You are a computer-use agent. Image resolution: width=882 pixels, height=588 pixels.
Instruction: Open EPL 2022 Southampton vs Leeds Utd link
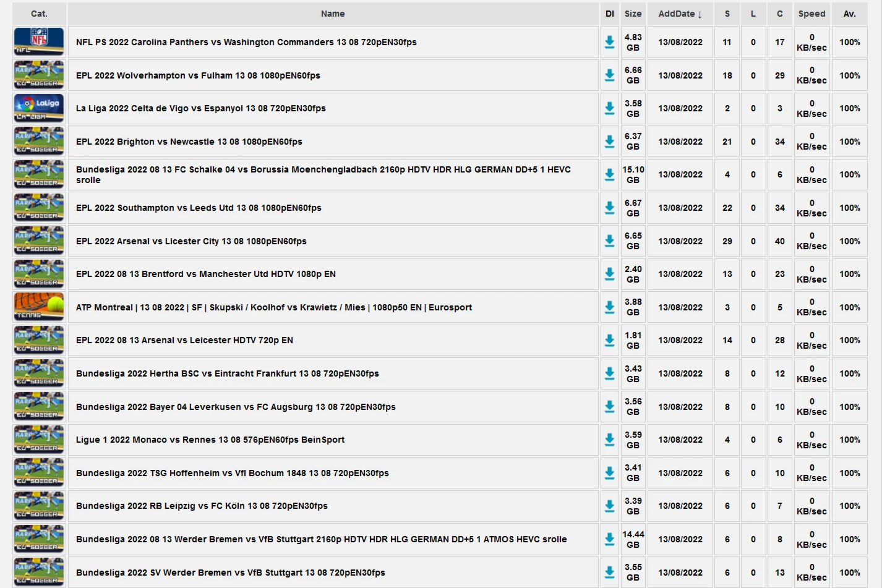(x=199, y=208)
